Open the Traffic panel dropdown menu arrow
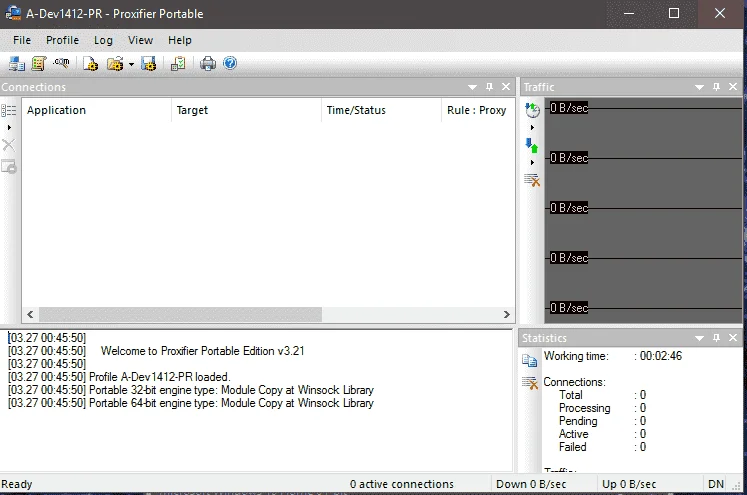This screenshot has width=747, height=495. [699, 87]
